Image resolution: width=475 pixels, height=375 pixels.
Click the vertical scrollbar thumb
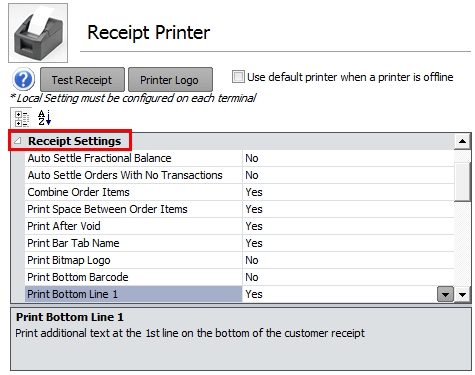(462, 182)
